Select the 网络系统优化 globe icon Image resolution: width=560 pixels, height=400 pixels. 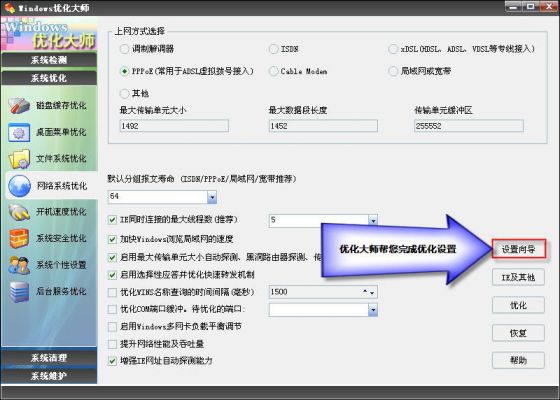(19, 186)
